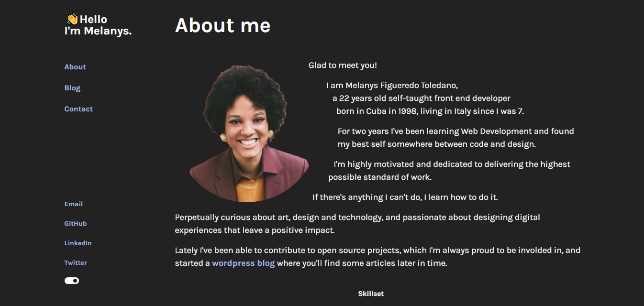This screenshot has height=306, width=644.
Task: Click the 'About me' page heading
Action: (x=223, y=25)
